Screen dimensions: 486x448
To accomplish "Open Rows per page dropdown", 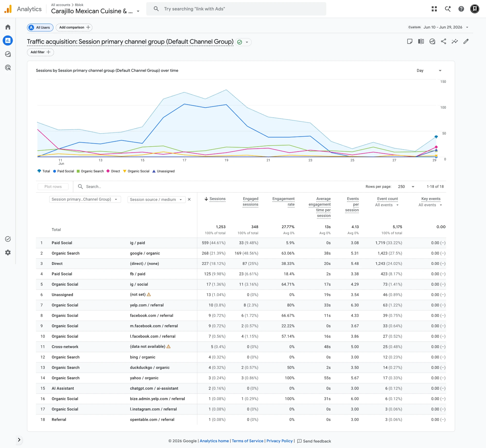I will [x=406, y=187].
